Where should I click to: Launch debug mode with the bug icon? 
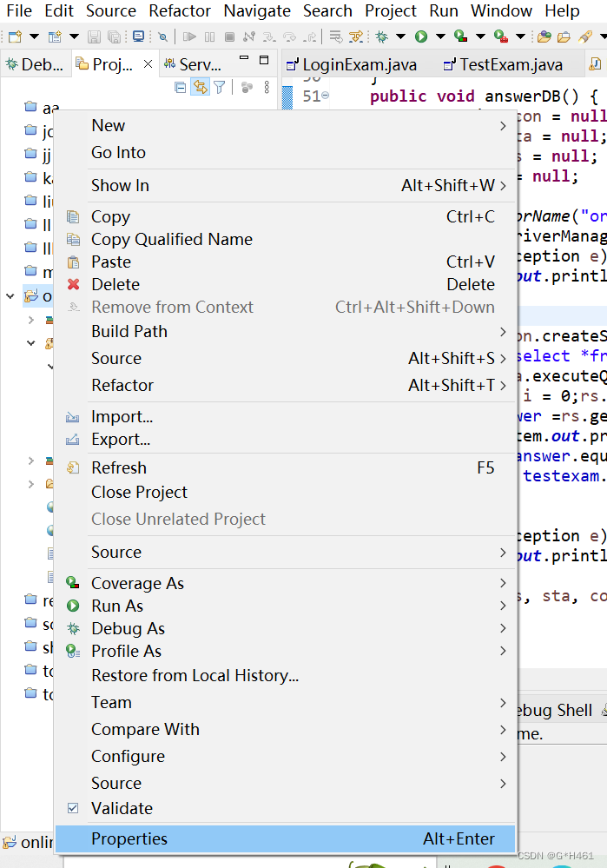click(x=380, y=36)
